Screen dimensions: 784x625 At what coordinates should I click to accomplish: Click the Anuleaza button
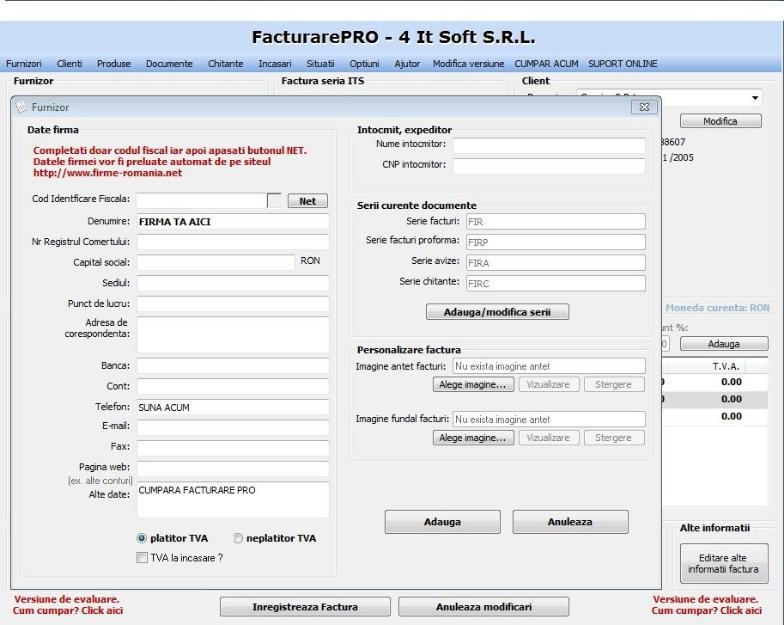(570, 522)
